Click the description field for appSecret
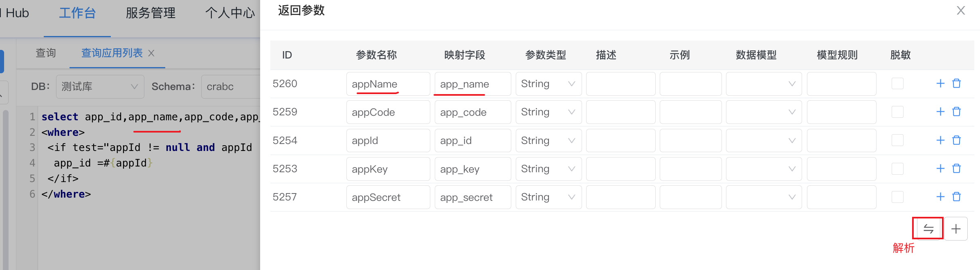The width and height of the screenshot is (980, 270). tap(620, 197)
